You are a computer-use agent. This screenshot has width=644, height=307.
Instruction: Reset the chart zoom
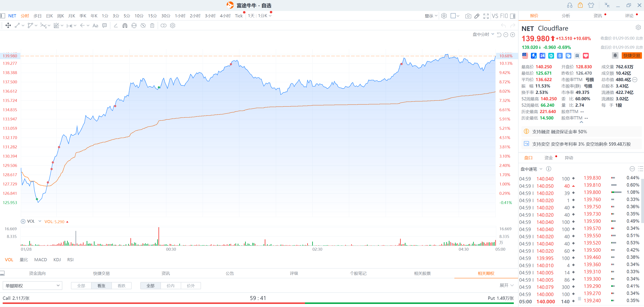click(x=499, y=35)
